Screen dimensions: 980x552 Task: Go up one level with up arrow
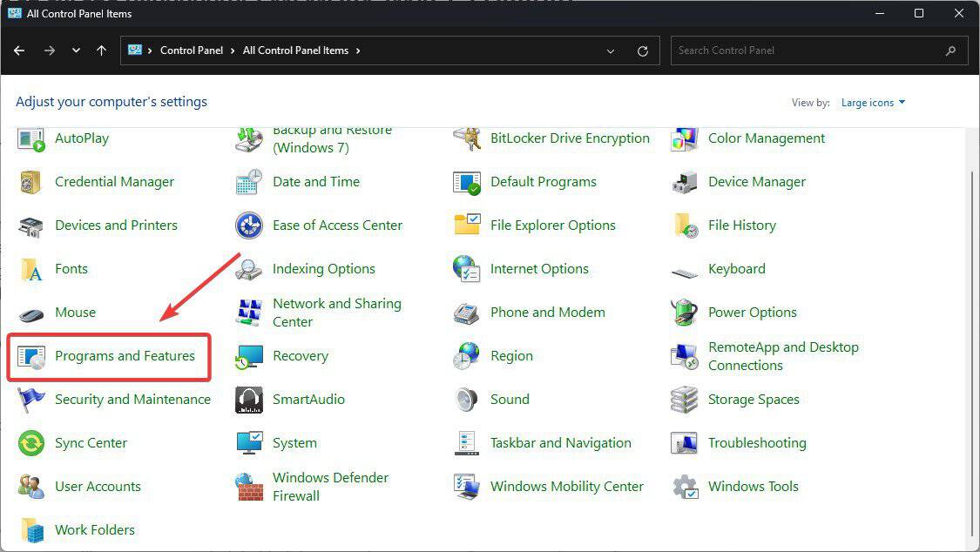pyautogui.click(x=101, y=50)
